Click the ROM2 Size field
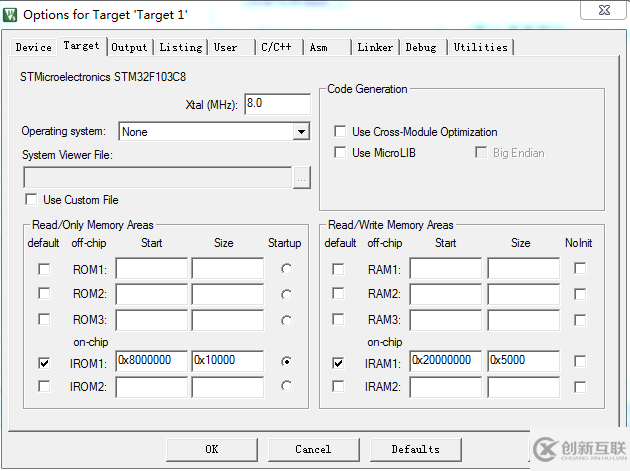Viewport: 630px width, 471px height. pyautogui.click(x=228, y=294)
